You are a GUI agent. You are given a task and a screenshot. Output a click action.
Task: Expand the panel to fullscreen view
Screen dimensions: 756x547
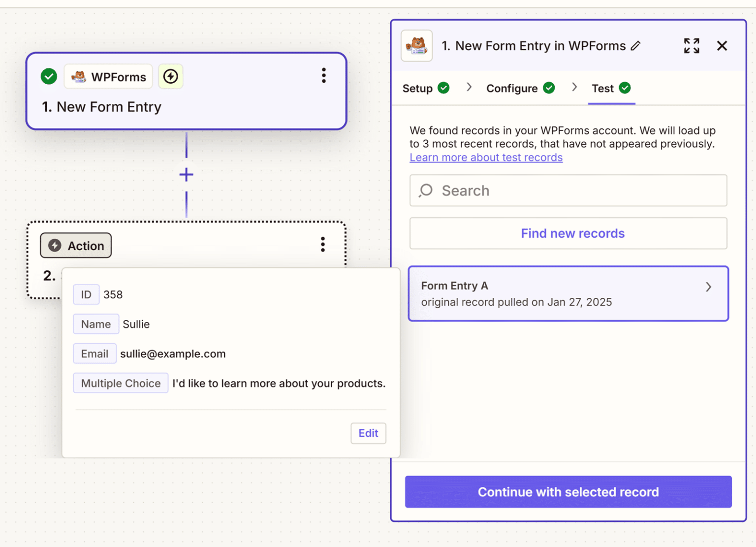(692, 45)
